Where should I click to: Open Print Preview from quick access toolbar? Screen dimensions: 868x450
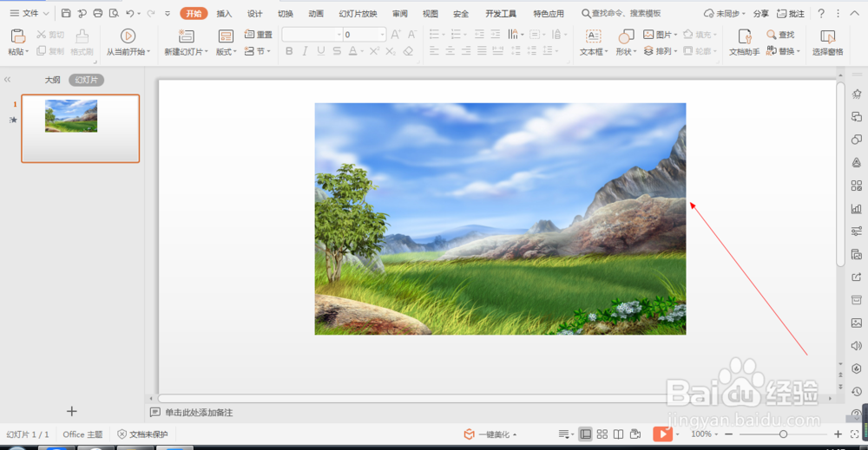114,13
